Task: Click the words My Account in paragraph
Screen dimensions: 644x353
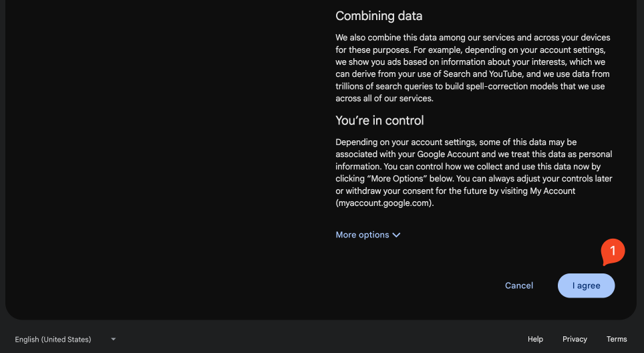Action: [x=552, y=191]
